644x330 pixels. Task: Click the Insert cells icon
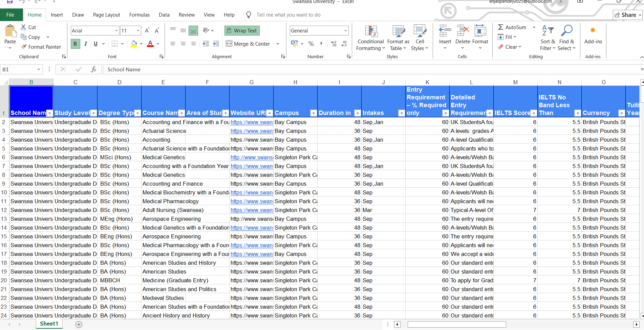(445, 31)
